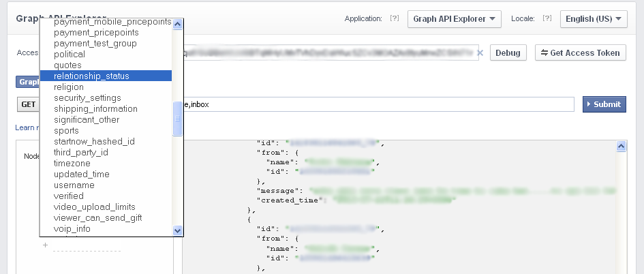Click the Application help [?] icon
Screen dimensions: 644x274
pyautogui.click(x=395, y=18)
